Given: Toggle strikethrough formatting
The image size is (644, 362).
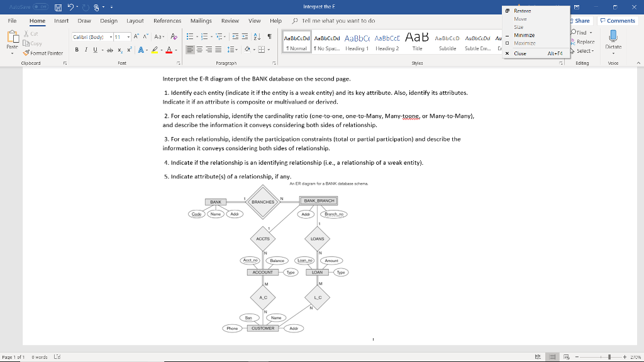Looking at the screenshot, I should [x=110, y=49].
